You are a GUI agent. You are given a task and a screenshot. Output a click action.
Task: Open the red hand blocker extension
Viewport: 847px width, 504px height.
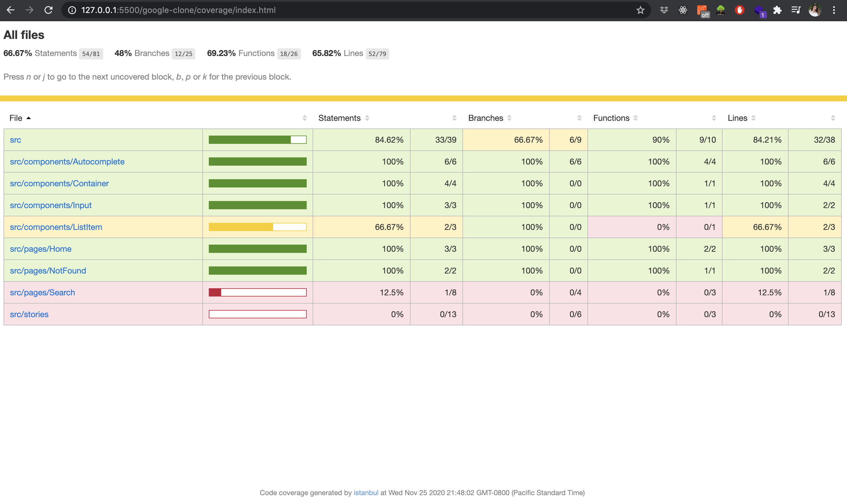[740, 10]
